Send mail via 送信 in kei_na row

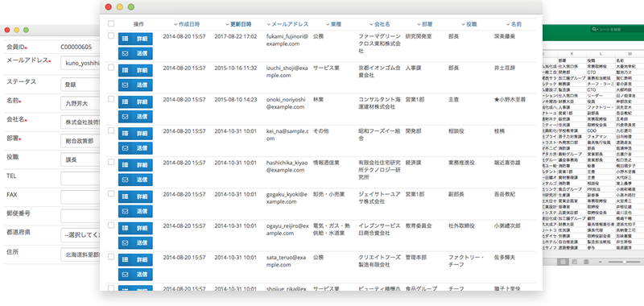point(135,148)
